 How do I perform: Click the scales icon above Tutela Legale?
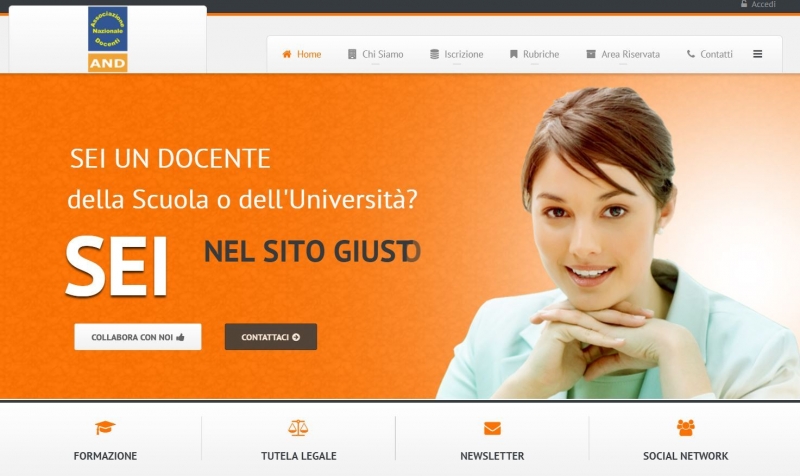298,428
